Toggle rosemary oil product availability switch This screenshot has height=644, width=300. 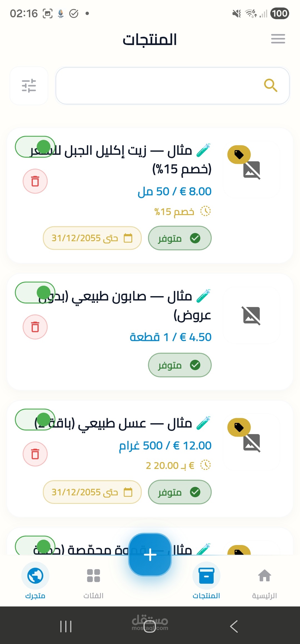tap(35, 147)
